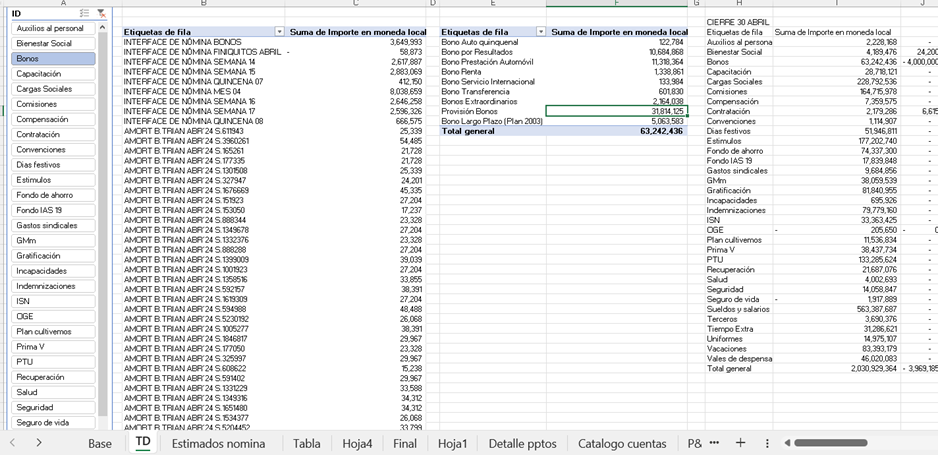The image size is (938, 455).
Task: Open first pivot table Etiquetas de fila filter
Action: click(x=279, y=32)
